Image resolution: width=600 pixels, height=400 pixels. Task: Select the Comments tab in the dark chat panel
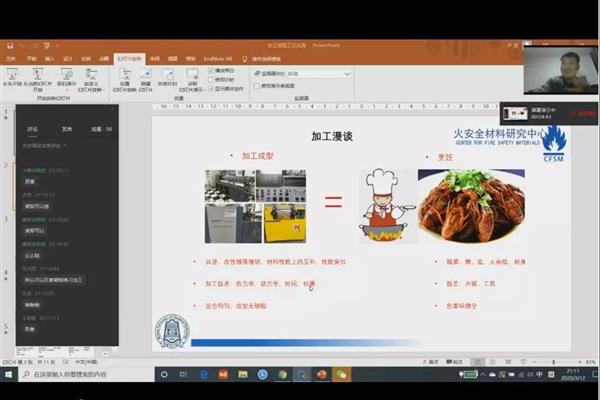(33, 129)
